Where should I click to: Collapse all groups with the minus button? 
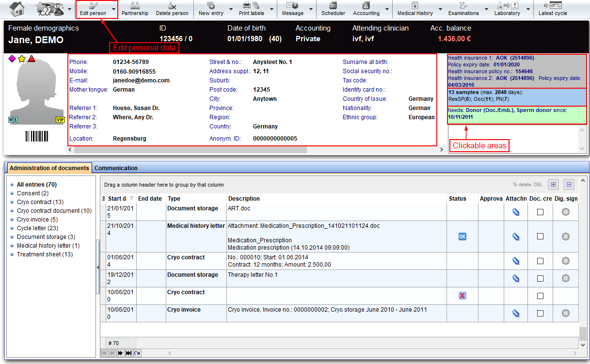tap(569, 185)
